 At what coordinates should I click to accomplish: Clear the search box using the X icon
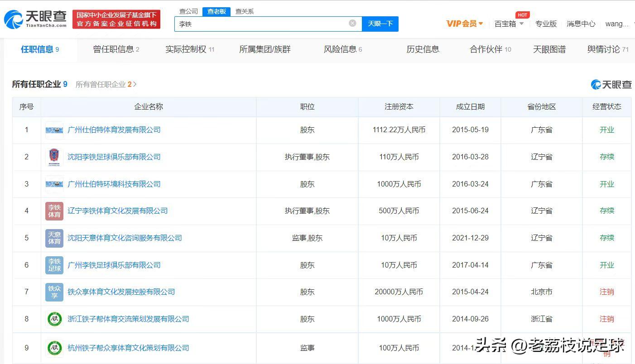click(352, 24)
